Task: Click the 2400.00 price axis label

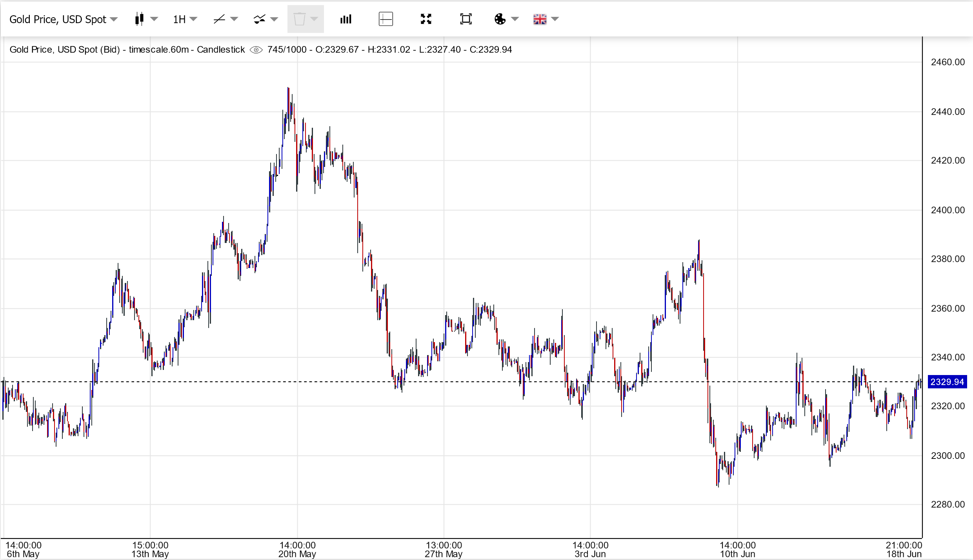Action: (948, 210)
